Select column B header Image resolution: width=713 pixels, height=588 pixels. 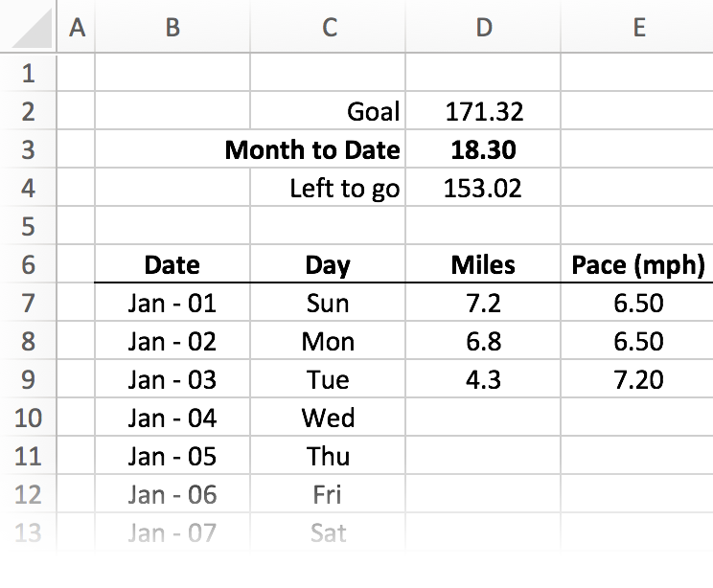coord(172,27)
